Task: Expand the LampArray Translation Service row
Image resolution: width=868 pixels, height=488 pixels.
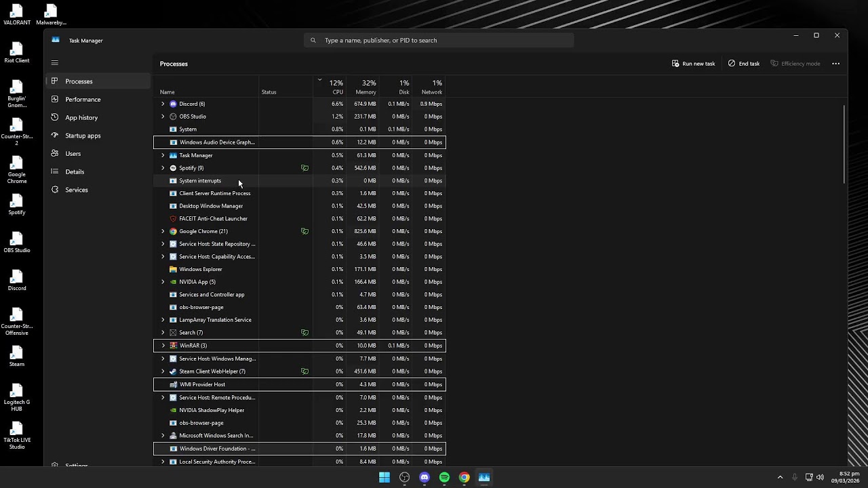Action: click(163, 320)
